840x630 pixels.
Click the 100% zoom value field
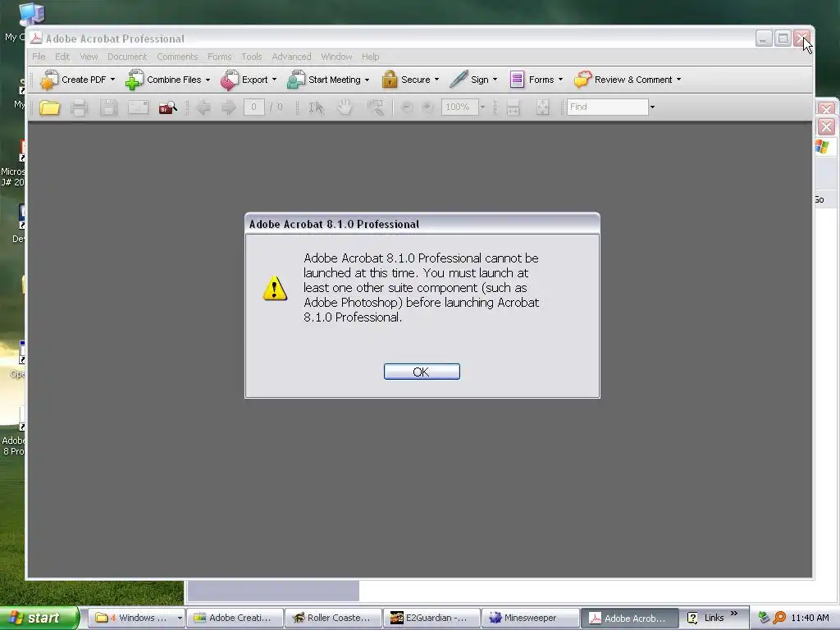(x=459, y=107)
